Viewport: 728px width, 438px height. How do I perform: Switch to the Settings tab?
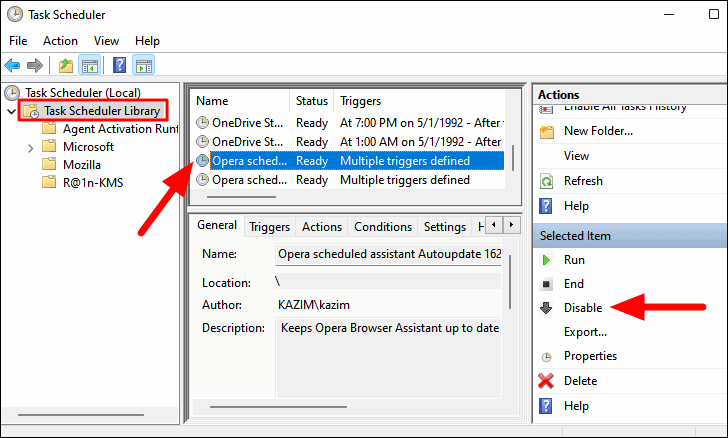click(x=445, y=227)
